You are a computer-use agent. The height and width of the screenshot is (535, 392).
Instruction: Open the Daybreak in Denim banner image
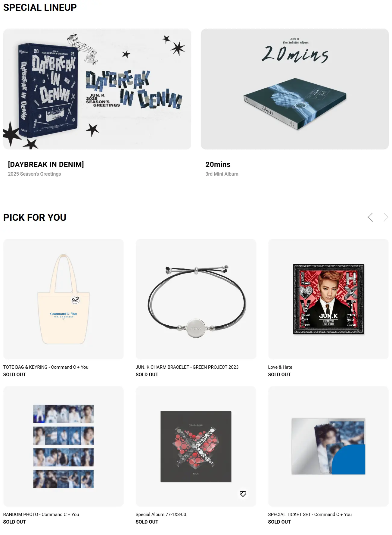pos(97,89)
